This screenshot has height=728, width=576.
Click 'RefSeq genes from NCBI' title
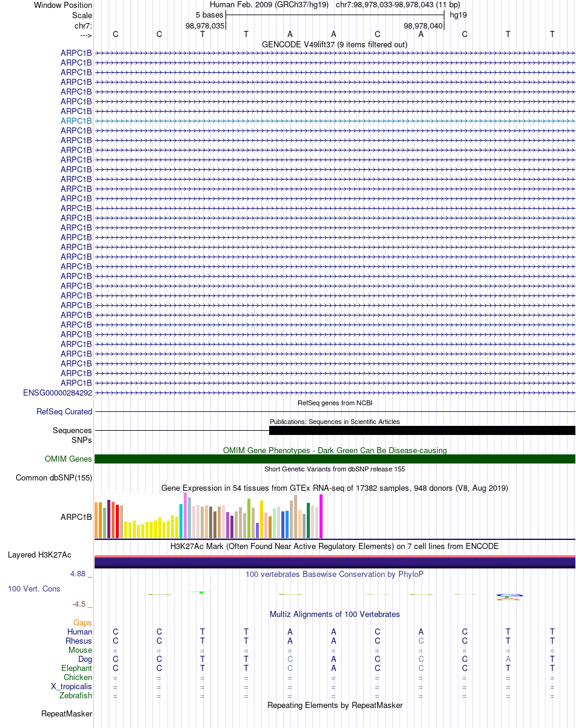335,403
